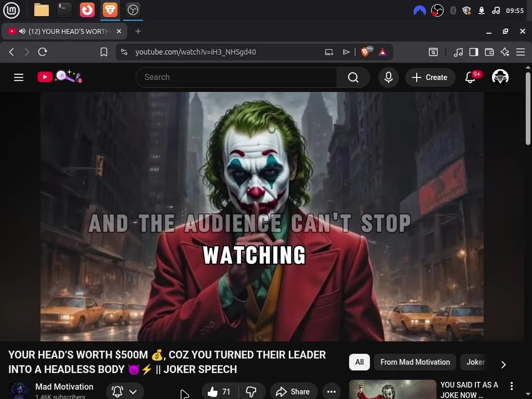Screen dimensions: 532x399
Task: Open the YOU SAID IT AS A JOKE title
Action: coord(469,390)
